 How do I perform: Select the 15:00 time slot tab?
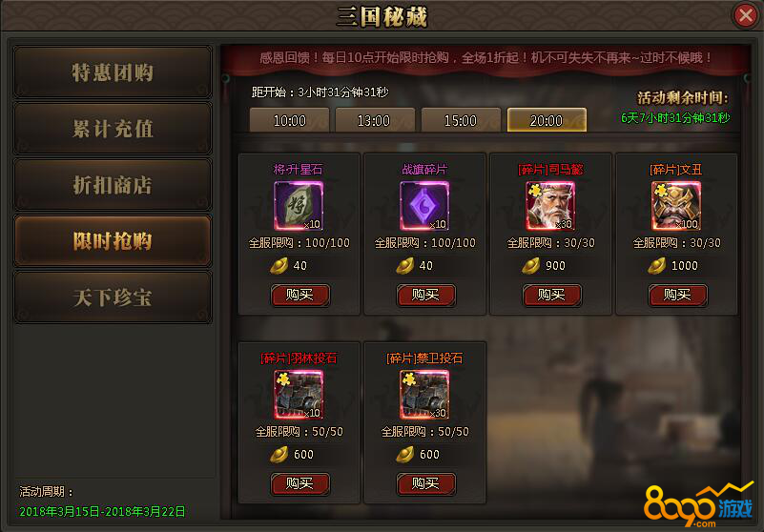(461, 120)
